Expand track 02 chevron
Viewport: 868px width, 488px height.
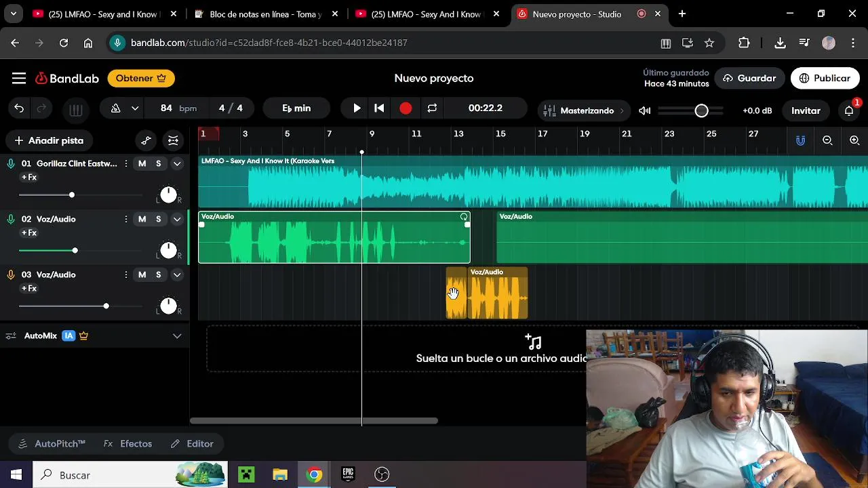tap(177, 219)
